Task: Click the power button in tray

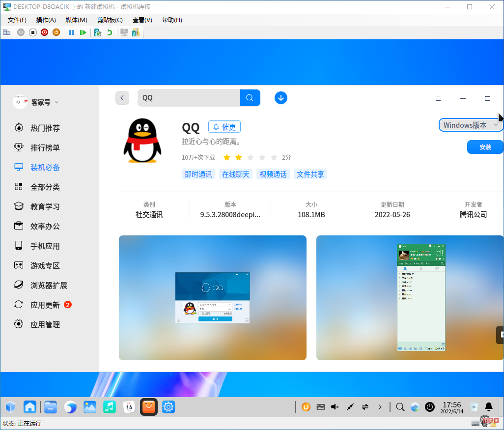Action: (430, 407)
